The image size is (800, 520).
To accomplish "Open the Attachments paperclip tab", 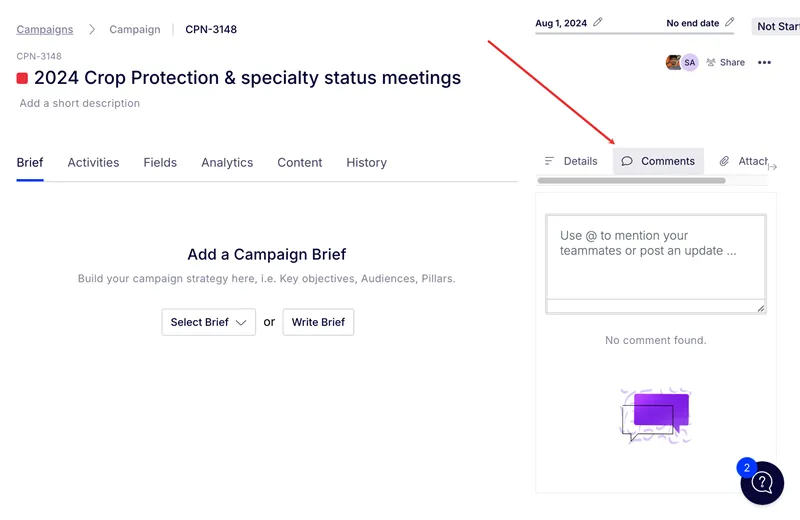I will tap(743, 161).
